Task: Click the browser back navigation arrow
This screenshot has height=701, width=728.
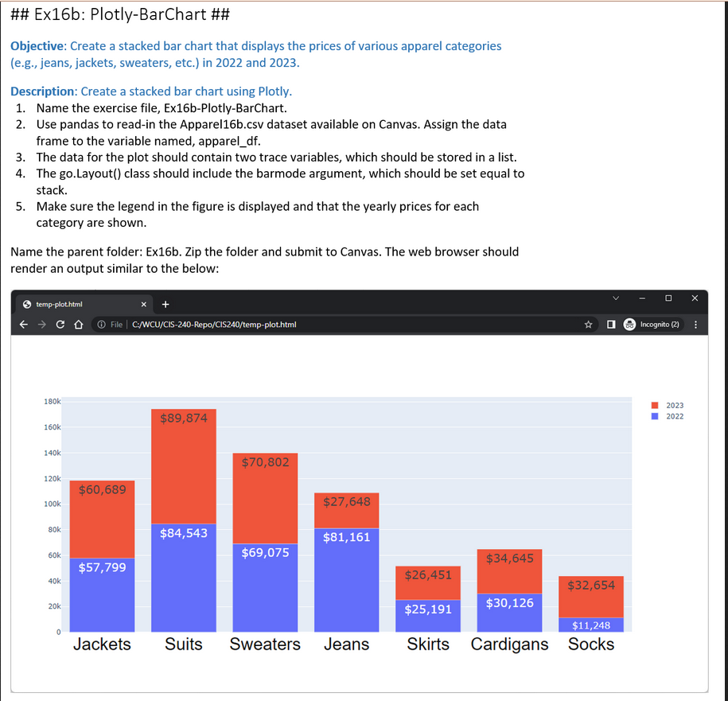Action: pos(23,324)
